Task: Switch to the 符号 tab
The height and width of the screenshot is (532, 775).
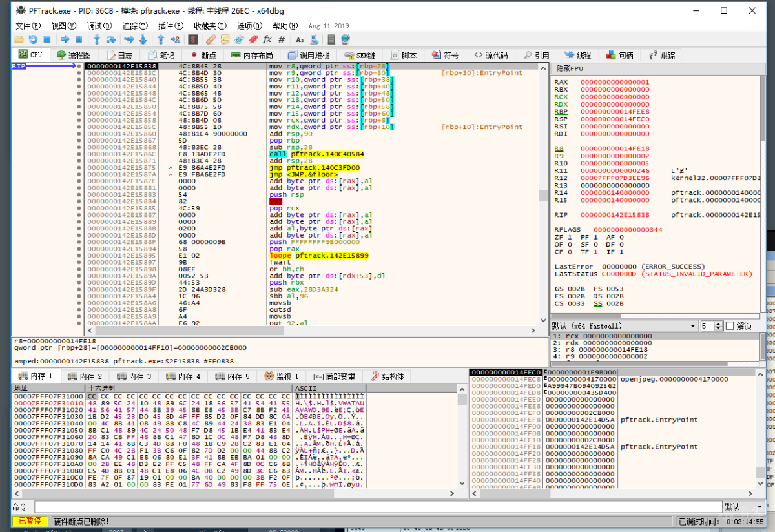Action: 446,55
